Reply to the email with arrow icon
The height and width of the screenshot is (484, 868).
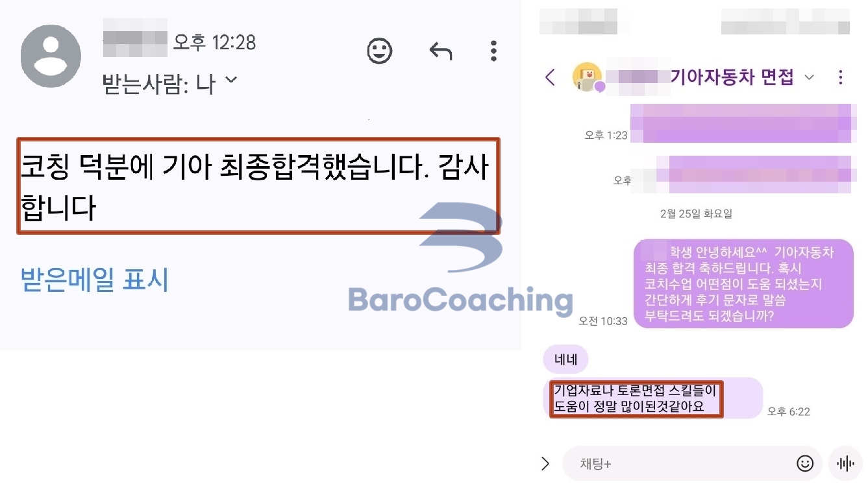(x=441, y=51)
